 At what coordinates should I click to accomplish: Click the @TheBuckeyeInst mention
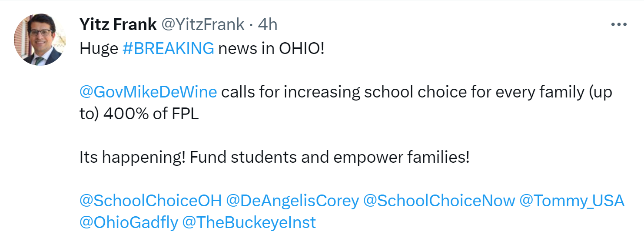coord(249,222)
